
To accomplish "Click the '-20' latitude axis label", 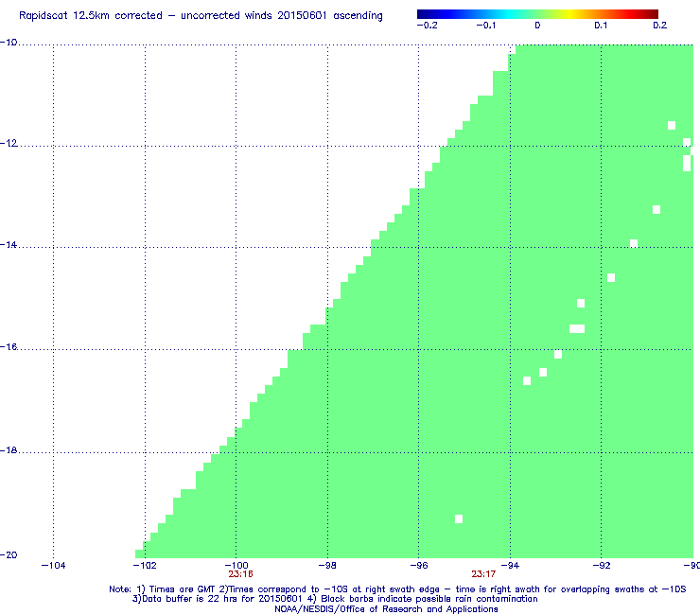I will 9,555.
